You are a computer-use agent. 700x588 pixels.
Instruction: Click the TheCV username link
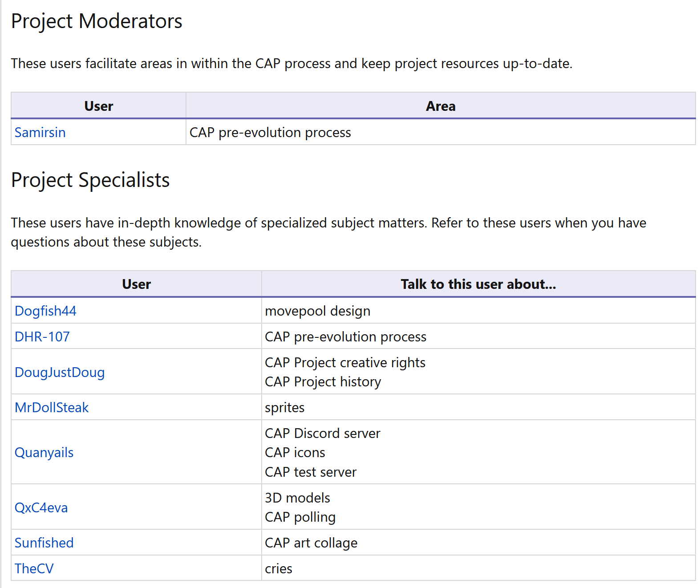click(x=34, y=568)
